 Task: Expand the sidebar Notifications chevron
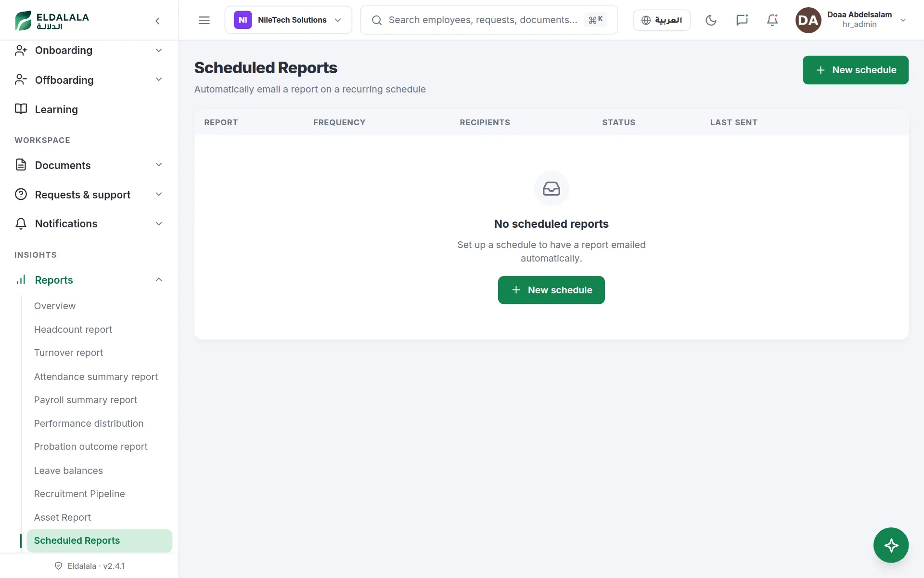click(159, 223)
